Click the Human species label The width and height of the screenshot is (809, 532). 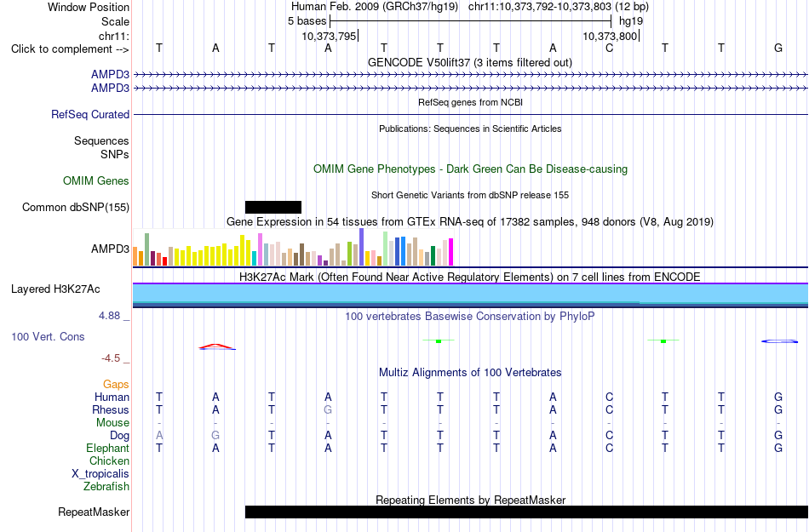pos(112,397)
